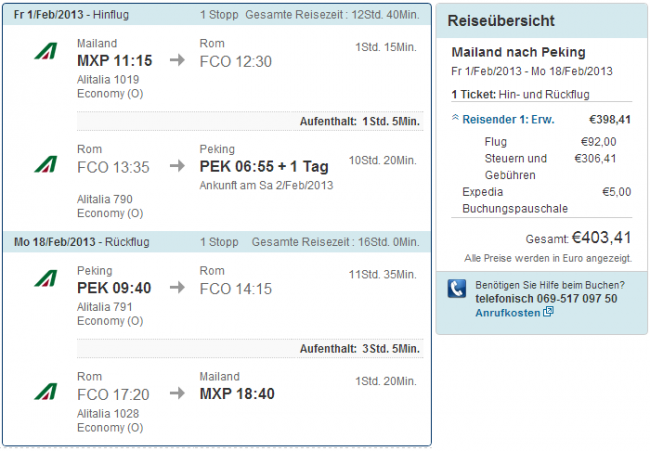Click the Alitalia logo for flight 1019
This screenshot has width=650, height=451.
point(45,53)
